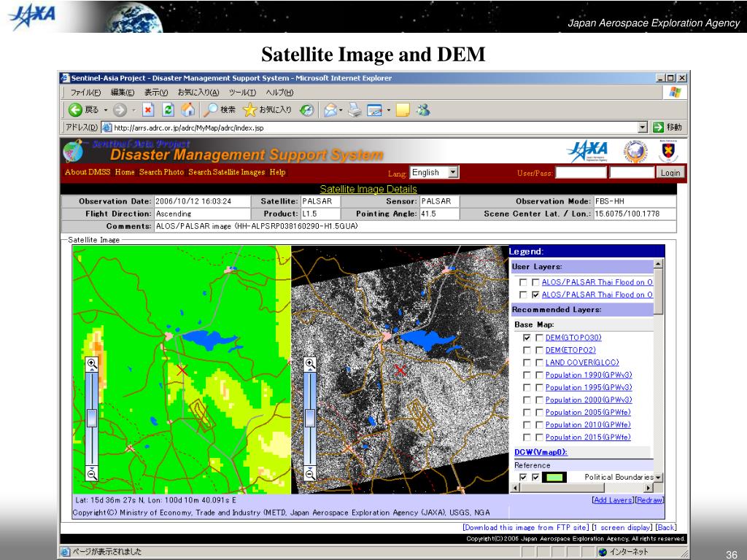Screen dimensions: 747x560
Task: Click the Mail envelope toolbar icon
Action: point(330,111)
